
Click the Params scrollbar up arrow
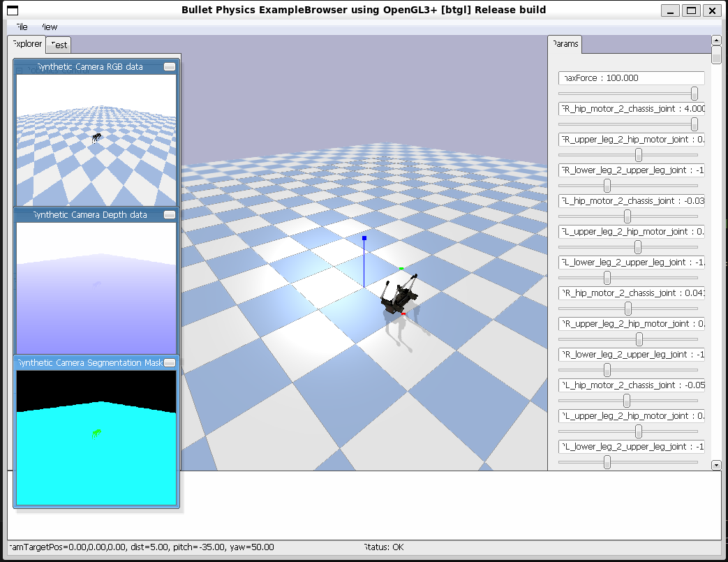(716, 40)
